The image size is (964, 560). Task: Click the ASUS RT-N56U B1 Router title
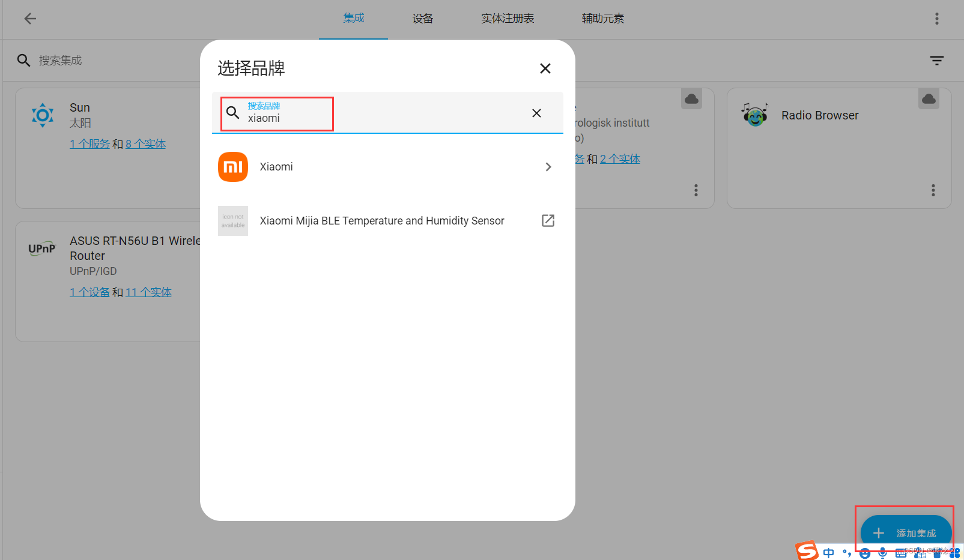pos(135,248)
